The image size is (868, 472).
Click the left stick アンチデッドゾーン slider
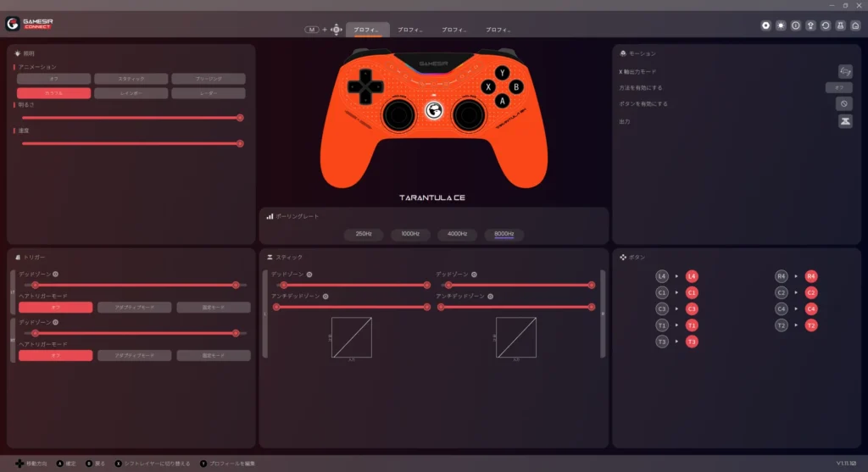(x=352, y=307)
